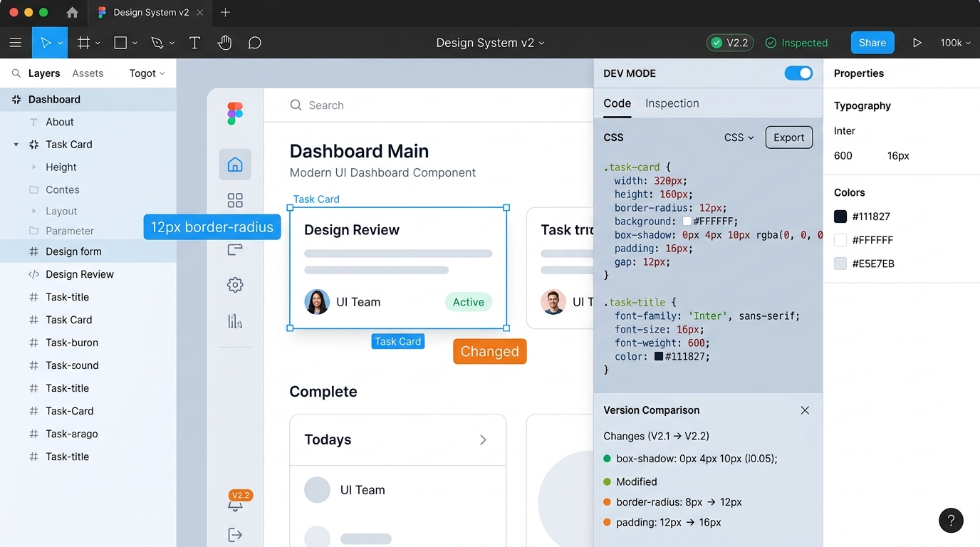980x547 pixels.
Task: Toggle Dev Mode off
Action: [798, 73]
